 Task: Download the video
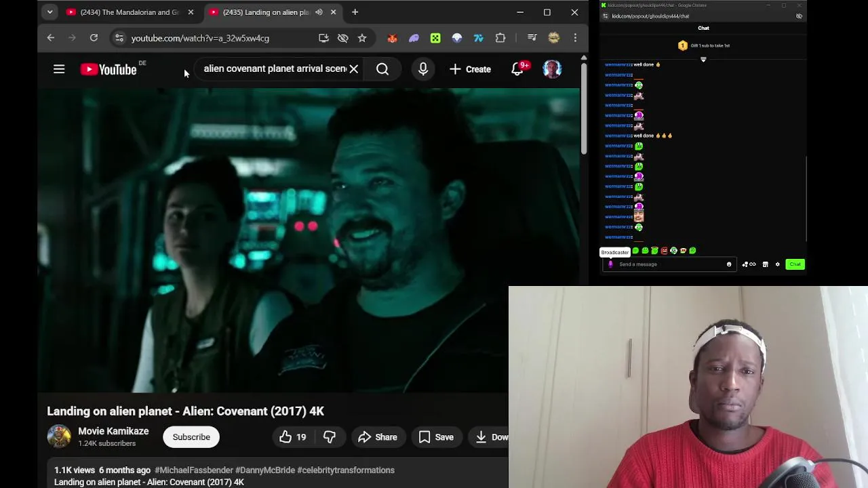click(491, 437)
